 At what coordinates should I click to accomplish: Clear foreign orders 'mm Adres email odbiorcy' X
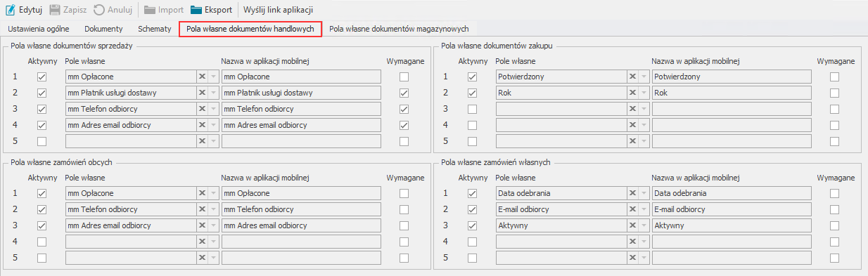coord(202,225)
